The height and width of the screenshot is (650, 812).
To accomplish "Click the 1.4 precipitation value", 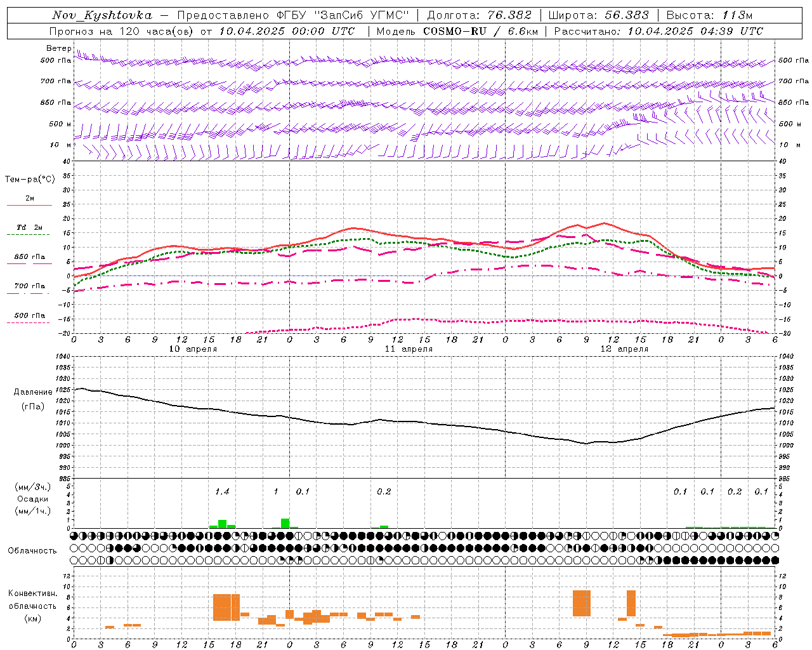I will tap(222, 491).
